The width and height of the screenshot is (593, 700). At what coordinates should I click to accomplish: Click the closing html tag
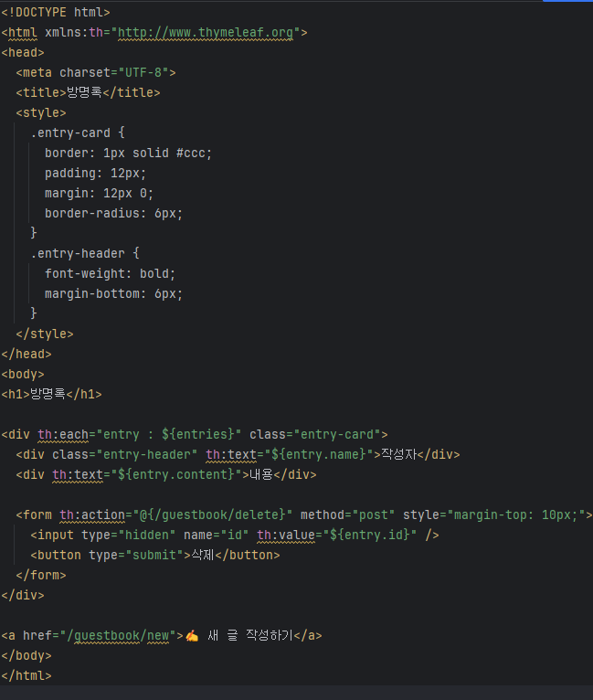click(26, 675)
